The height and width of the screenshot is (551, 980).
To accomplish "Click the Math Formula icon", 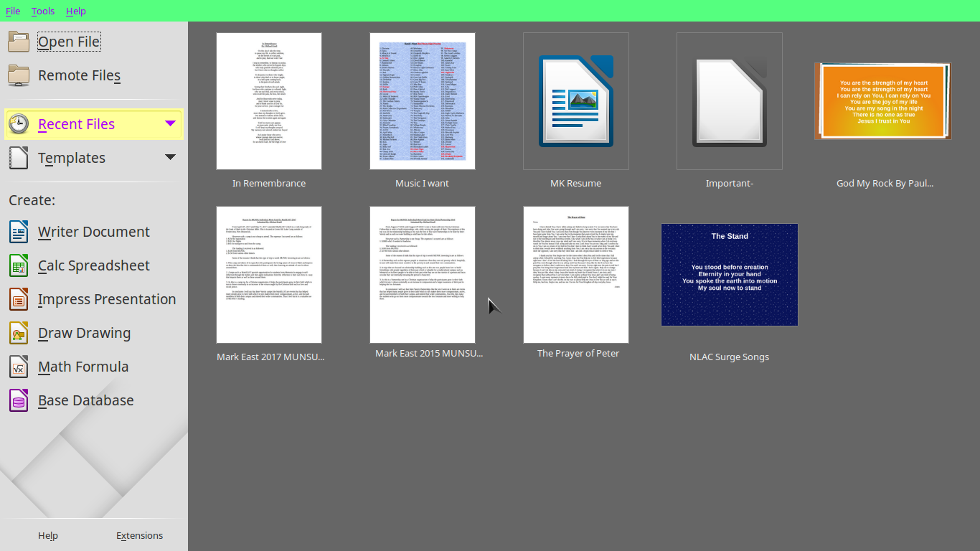I will [19, 367].
